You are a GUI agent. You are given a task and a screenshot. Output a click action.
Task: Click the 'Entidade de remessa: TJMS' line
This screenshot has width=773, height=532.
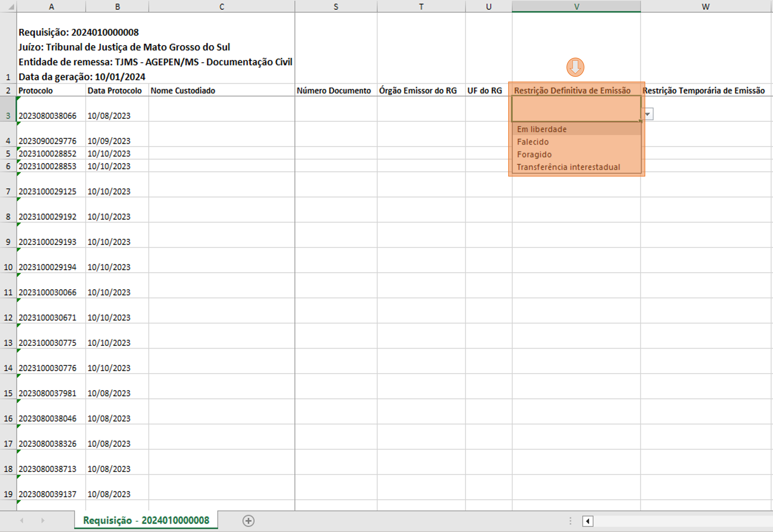pyautogui.click(x=155, y=62)
